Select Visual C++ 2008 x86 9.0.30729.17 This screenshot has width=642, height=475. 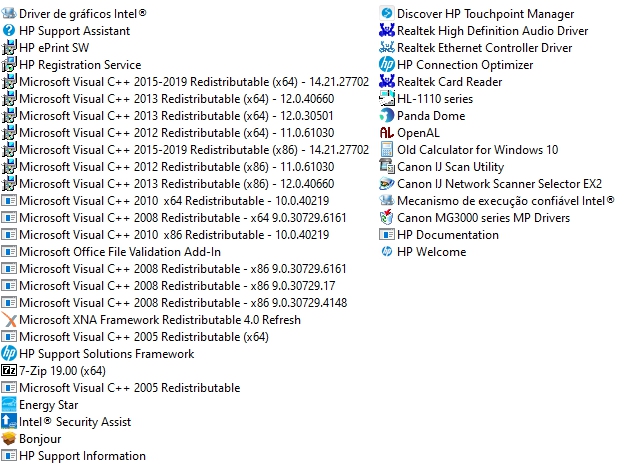pos(177,285)
